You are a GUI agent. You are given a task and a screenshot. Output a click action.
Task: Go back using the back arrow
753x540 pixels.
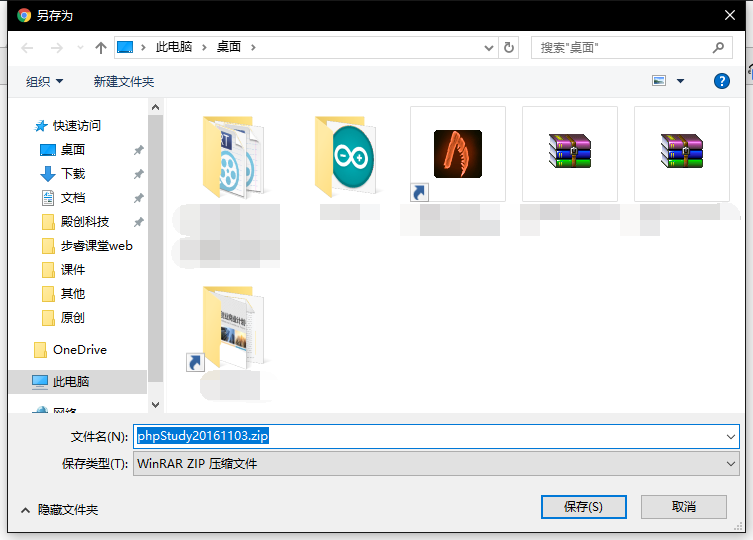point(27,48)
